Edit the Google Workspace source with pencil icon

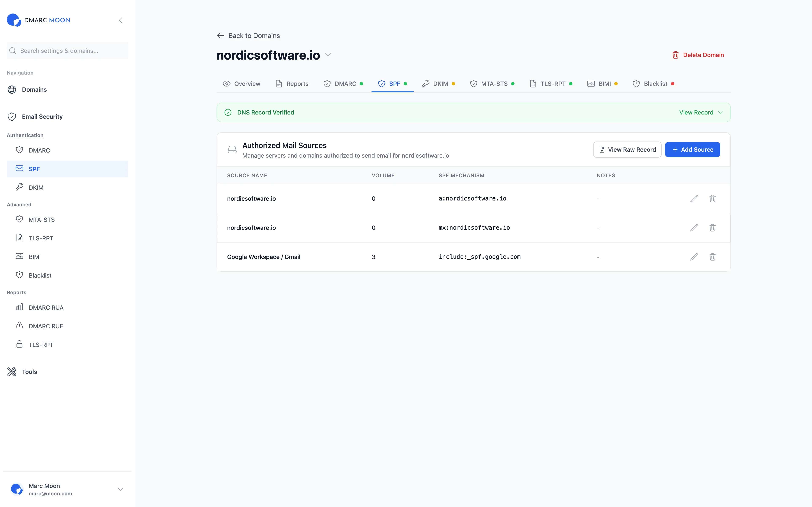coord(694,257)
